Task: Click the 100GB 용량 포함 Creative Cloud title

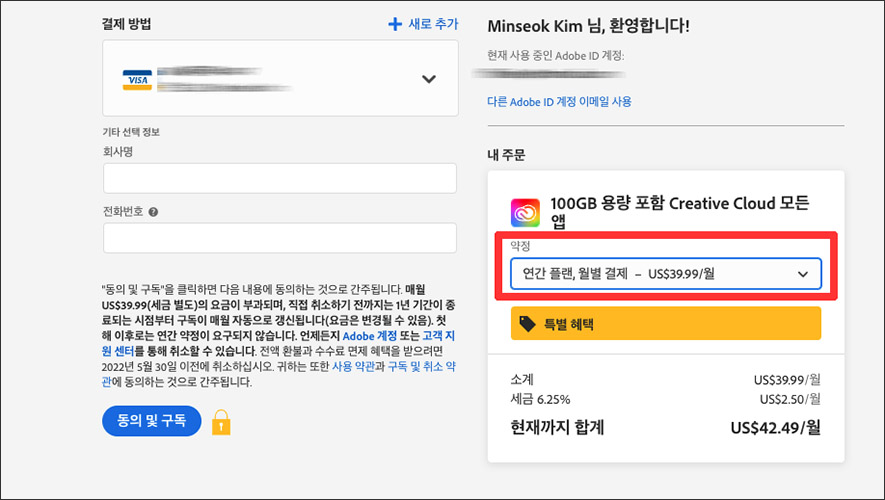Action: [x=680, y=212]
